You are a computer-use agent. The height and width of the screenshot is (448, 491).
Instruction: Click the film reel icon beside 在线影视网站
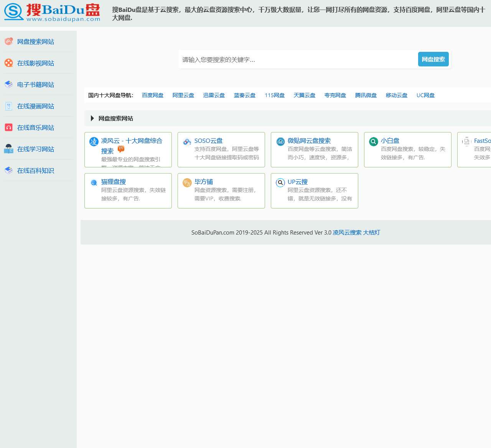click(x=8, y=63)
